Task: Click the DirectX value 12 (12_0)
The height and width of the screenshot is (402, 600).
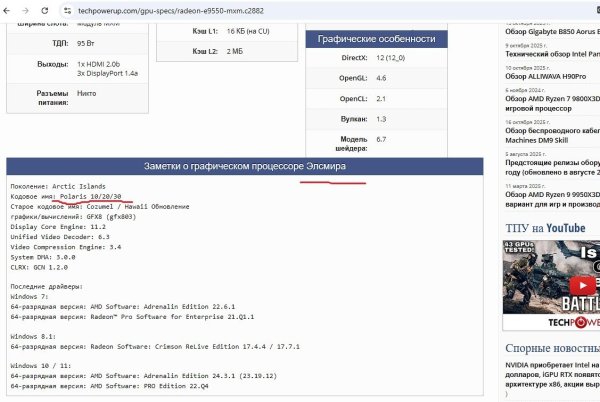Action: pyautogui.click(x=390, y=58)
